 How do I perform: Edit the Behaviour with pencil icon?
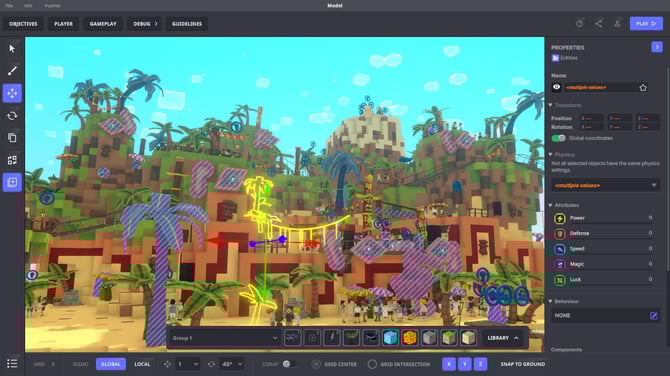(x=653, y=316)
